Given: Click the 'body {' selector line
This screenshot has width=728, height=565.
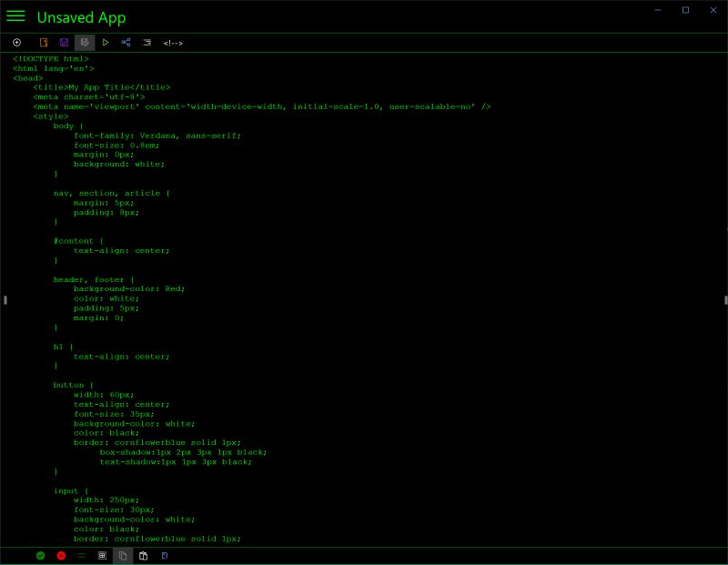Looking at the screenshot, I should coord(68,126).
